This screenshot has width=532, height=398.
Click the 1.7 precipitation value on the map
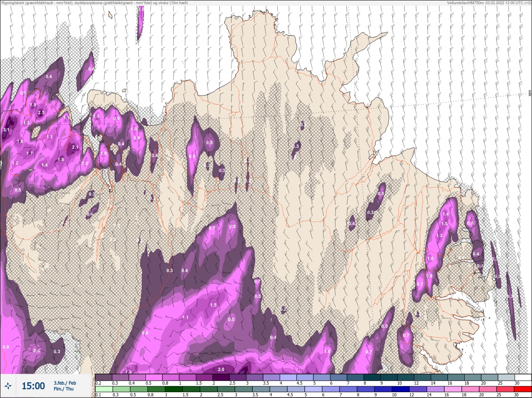30,153
